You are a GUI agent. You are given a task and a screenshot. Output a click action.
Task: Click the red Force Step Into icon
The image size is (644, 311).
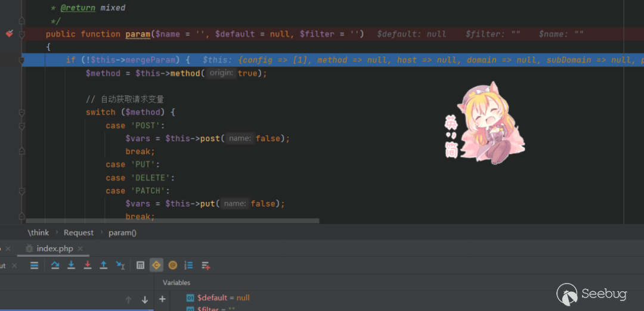[88, 266]
